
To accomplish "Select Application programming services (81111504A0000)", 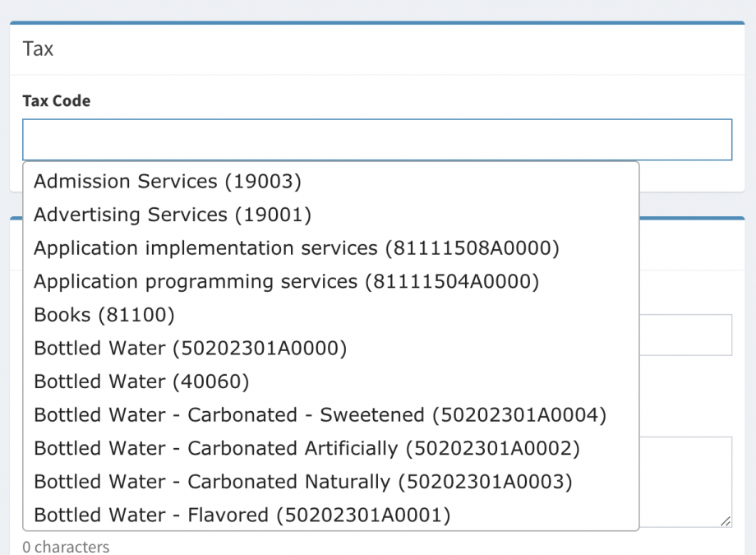I will [x=286, y=282].
